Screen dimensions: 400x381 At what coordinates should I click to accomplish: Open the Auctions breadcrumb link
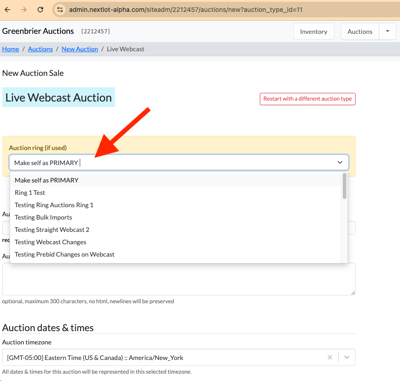(x=40, y=49)
